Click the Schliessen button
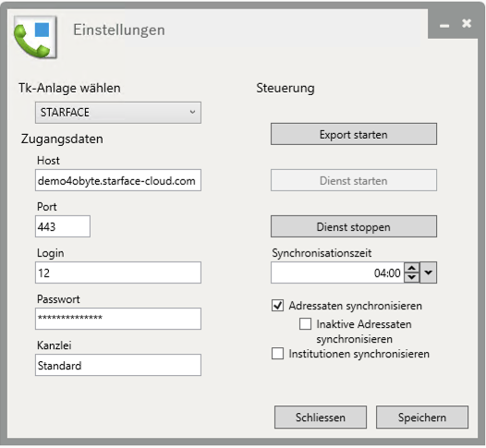The width and height of the screenshot is (486, 448). click(x=321, y=418)
